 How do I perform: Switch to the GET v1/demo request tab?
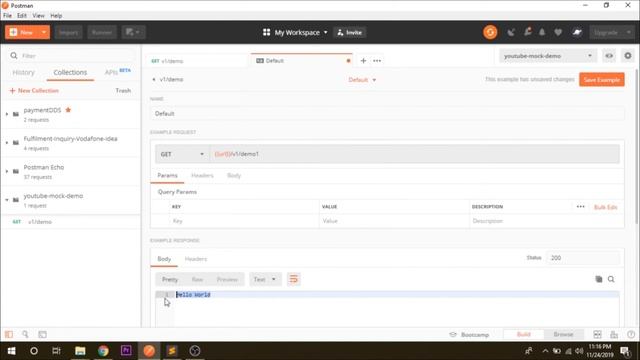pos(198,61)
